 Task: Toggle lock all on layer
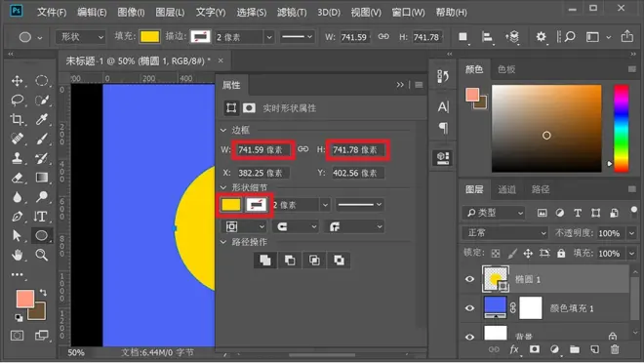click(x=561, y=253)
